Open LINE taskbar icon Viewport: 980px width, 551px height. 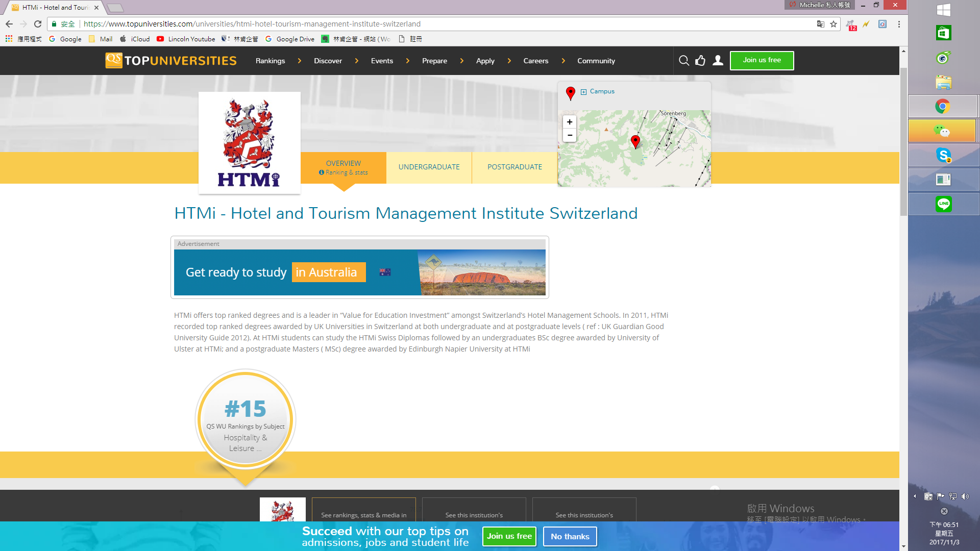click(x=944, y=204)
